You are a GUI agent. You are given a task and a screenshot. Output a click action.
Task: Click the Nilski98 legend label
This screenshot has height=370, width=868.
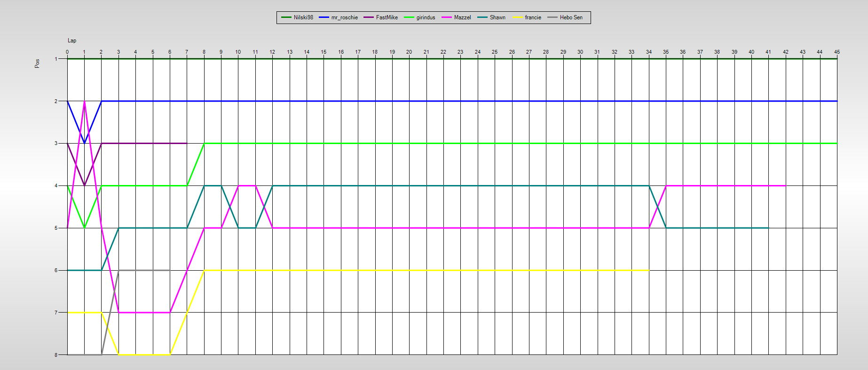303,17
